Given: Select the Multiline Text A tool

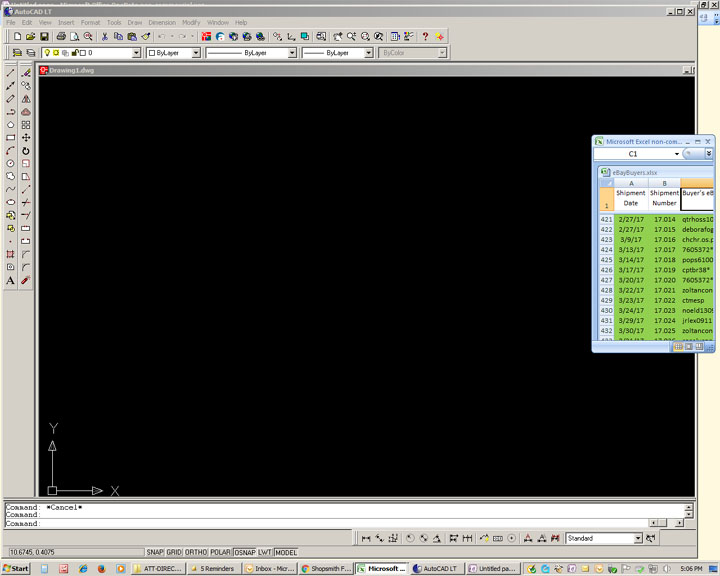Looking at the screenshot, I should [11, 280].
